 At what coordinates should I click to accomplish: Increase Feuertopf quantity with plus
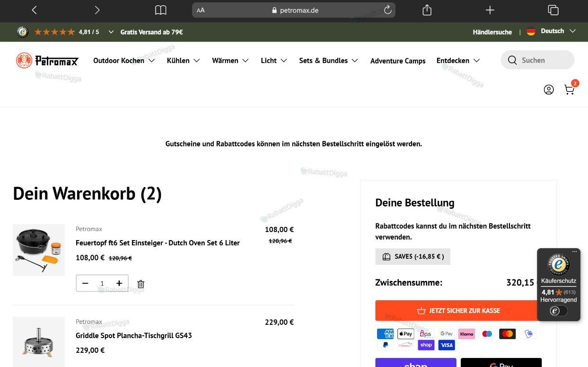(x=119, y=283)
